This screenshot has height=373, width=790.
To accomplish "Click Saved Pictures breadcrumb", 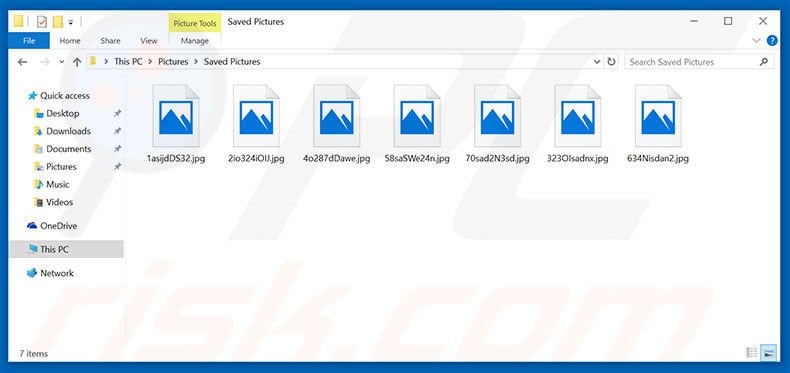I will click(x=232, y=61).
